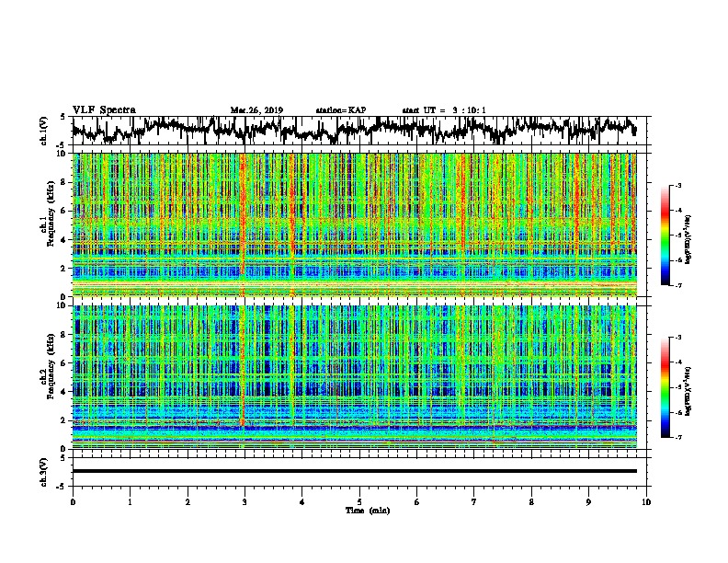Screen dimensions: 728x563
Task: Click the "Time (min)" x-axis label
Action: pos(368,511)
